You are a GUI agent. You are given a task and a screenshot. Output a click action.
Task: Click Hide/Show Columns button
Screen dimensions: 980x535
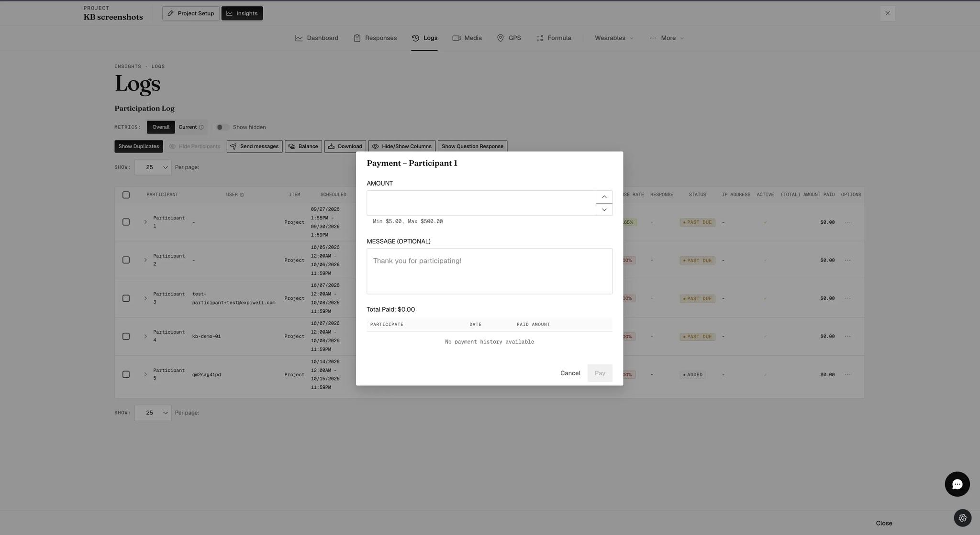(x=402, y=147)
